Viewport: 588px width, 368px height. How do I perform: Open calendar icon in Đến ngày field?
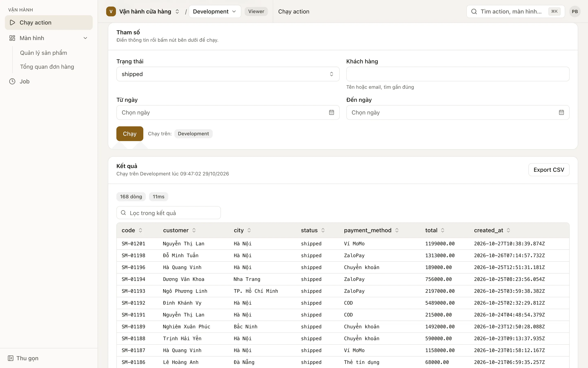561,112
